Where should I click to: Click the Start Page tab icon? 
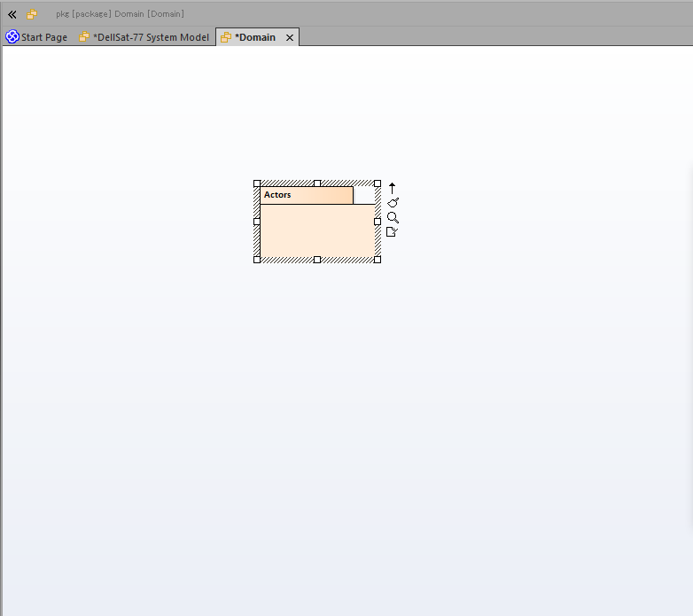(x=12, y=36)
